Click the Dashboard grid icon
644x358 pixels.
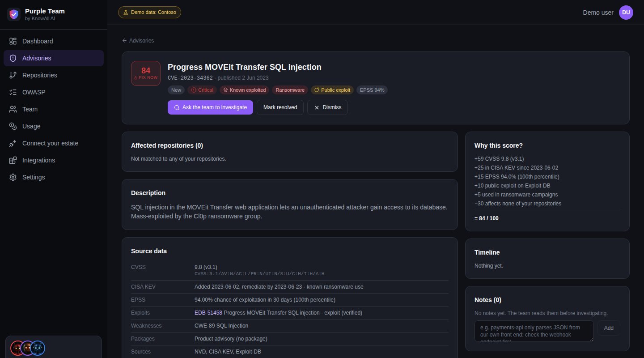13,41
